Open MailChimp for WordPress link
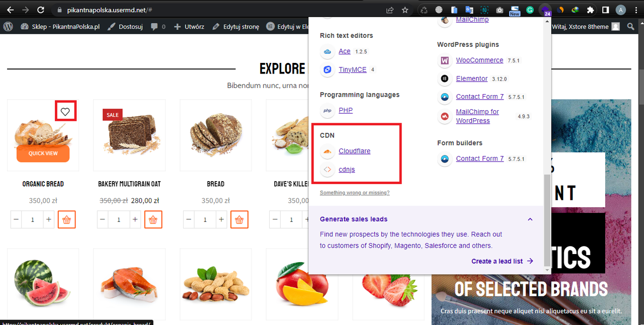 [477, 116]
